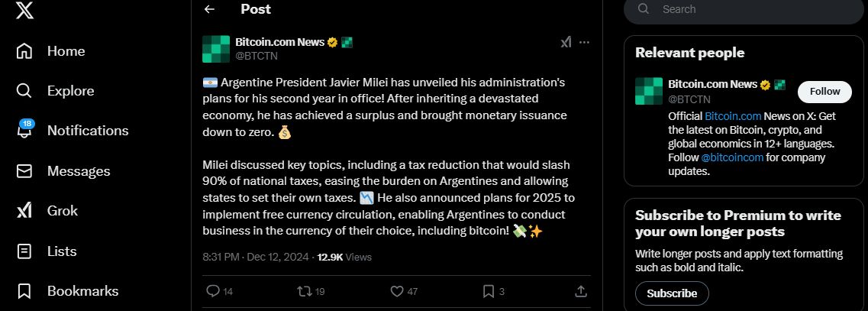Viewport: 868px width, 311px height.
Task: Repost using the retweet icon
Action: click(x=305, y=291)
